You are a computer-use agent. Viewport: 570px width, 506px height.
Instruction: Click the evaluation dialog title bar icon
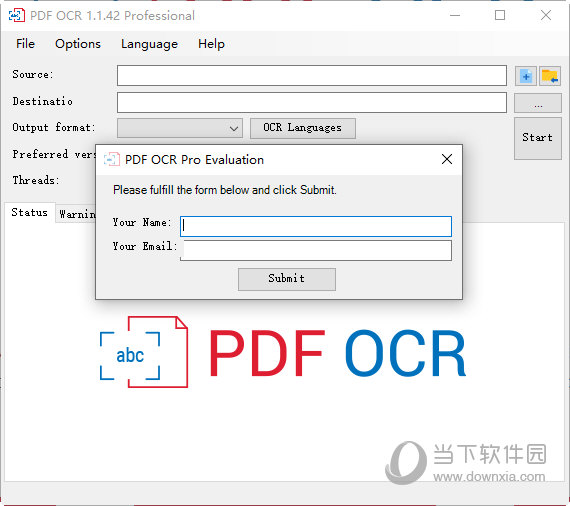[x=112, y=159]
